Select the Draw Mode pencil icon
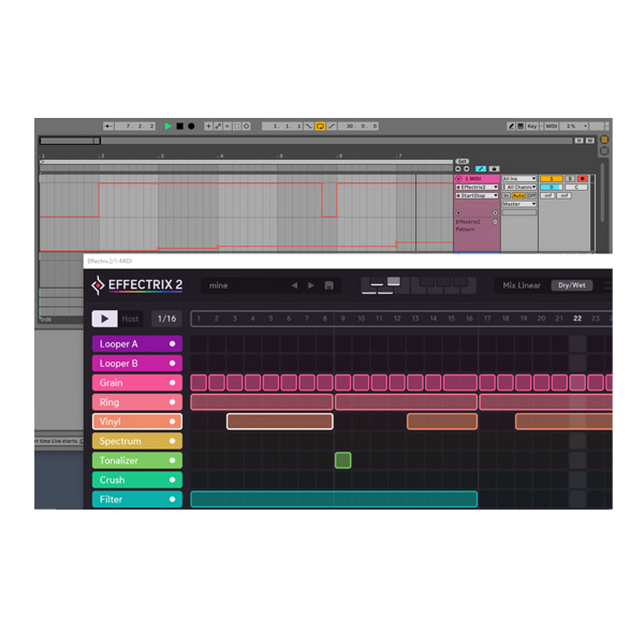 point(511,126)
